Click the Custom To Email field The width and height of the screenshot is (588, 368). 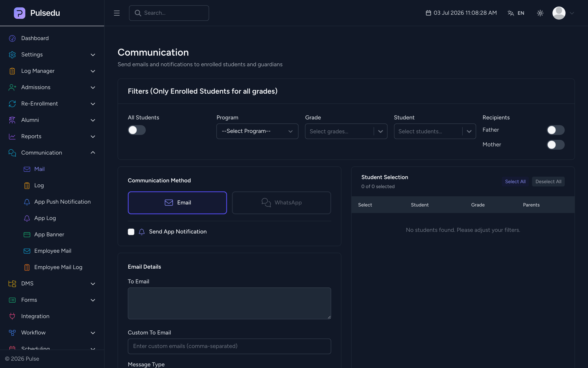tap(229, 346)
